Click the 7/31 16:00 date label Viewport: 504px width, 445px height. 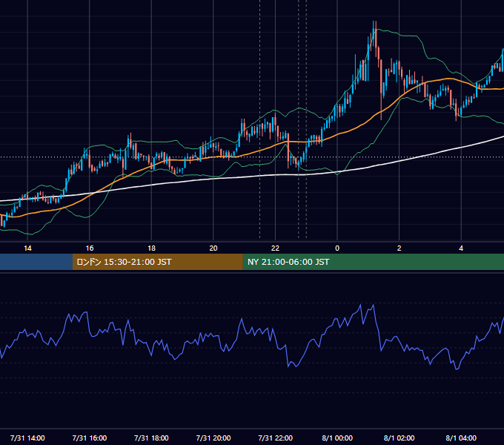pyautogui.click(x=90, y=438)
